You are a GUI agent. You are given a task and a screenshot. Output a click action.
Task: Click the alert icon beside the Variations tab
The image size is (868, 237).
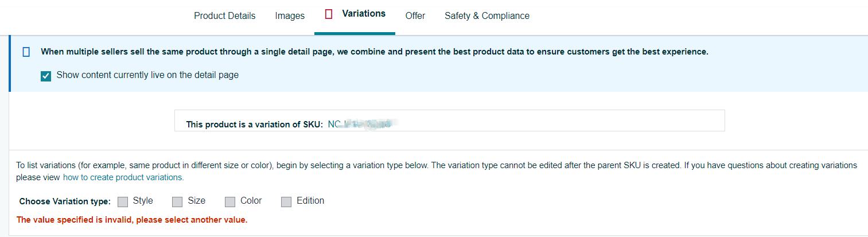point(329,14)
